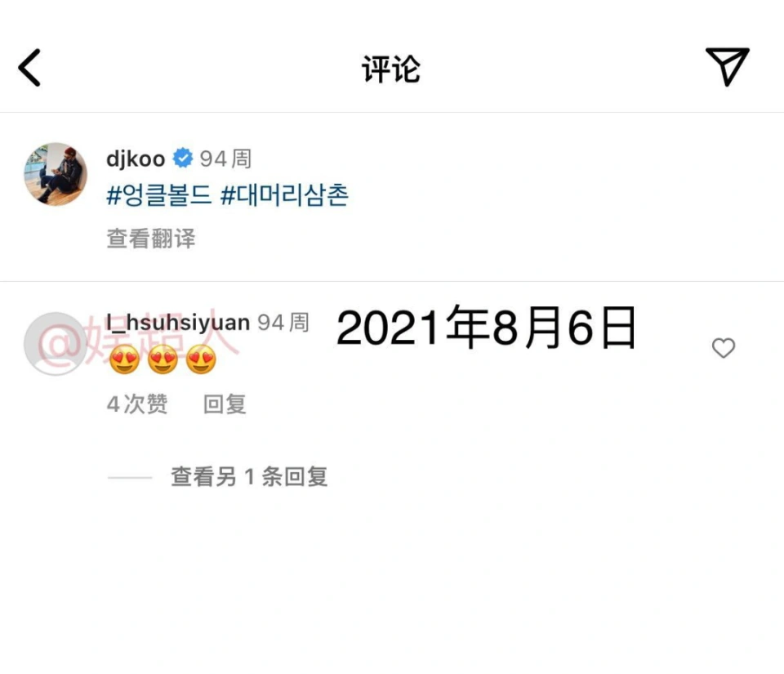Screen dimensions: 784x674
Task: Click the 94 周 timestamp beside l_hsuhsiyuan
Action: point(283,323)
